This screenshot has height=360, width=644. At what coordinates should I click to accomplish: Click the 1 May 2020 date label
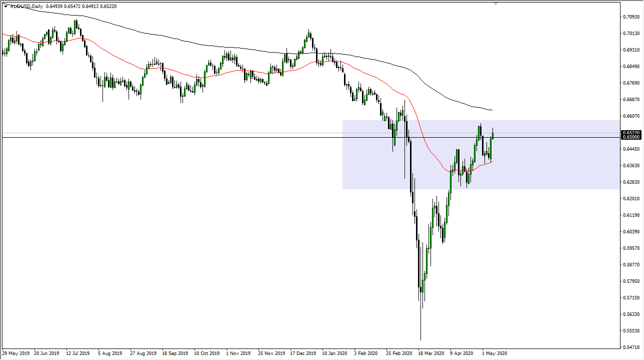click(x=494, y=353)
